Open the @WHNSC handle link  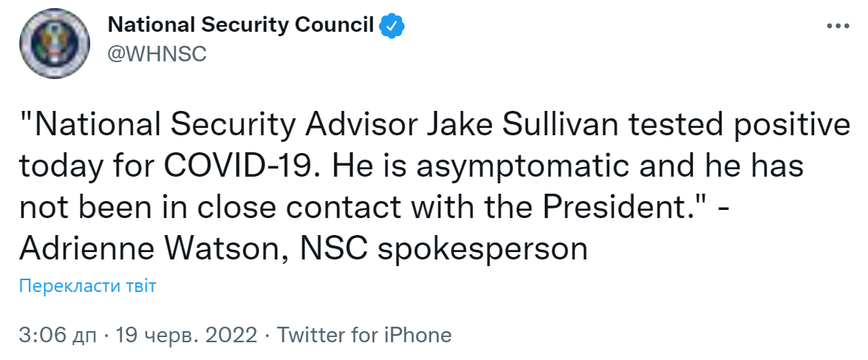click(157, 54)
